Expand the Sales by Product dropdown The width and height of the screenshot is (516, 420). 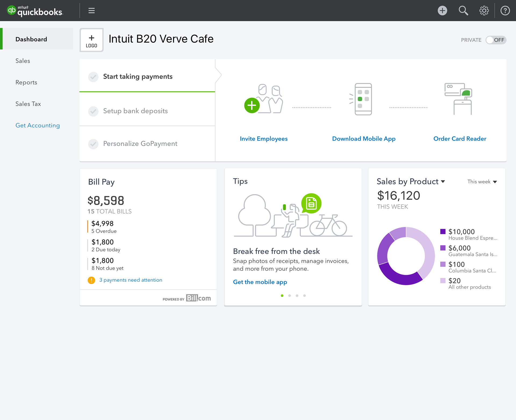click(x=411, y=181)
